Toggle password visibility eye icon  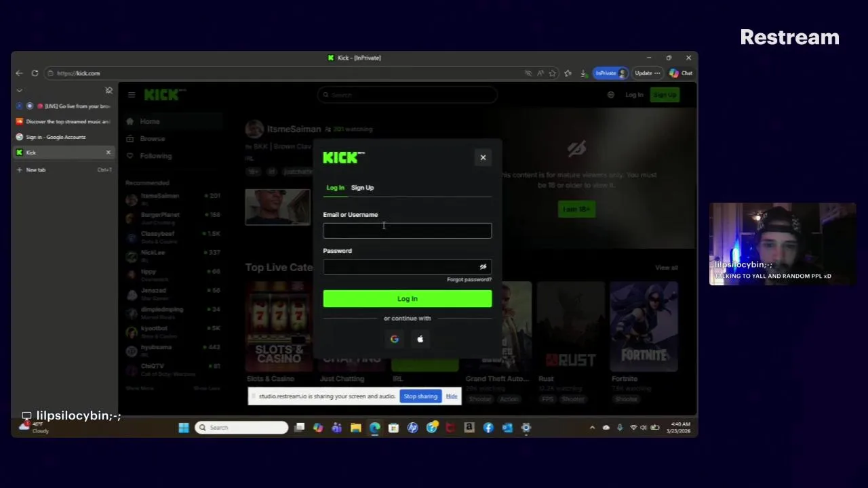point(483,266)
